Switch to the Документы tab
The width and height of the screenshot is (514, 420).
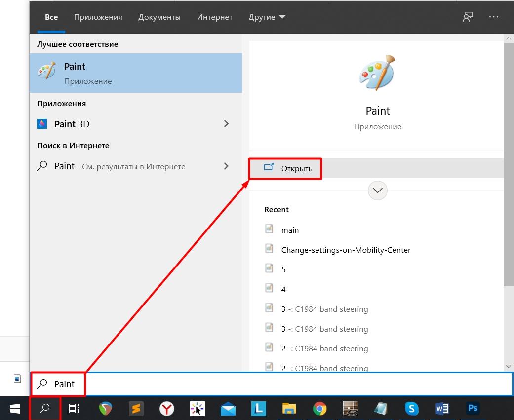[x=159, y=17]
